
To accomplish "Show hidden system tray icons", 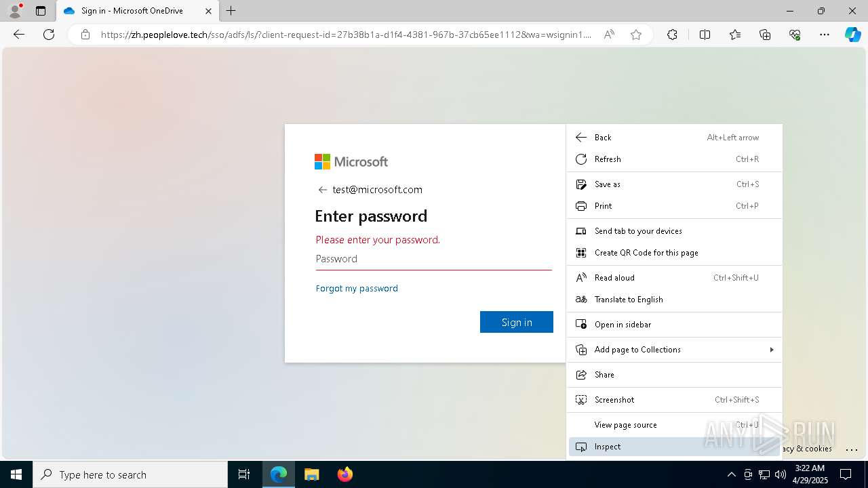I will click(731, 474).
